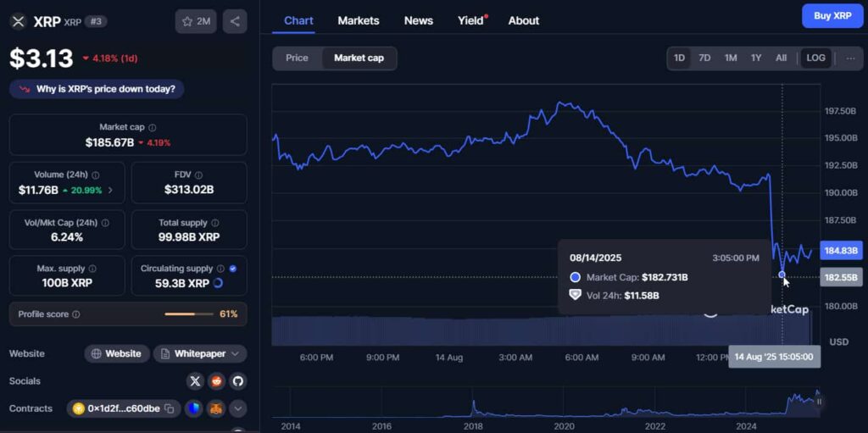Screen dimensions: 868x433
Task: Click Vol/Mkt Cap (24h) info icon
Action: pyautogui.click(x=105, y=223)
